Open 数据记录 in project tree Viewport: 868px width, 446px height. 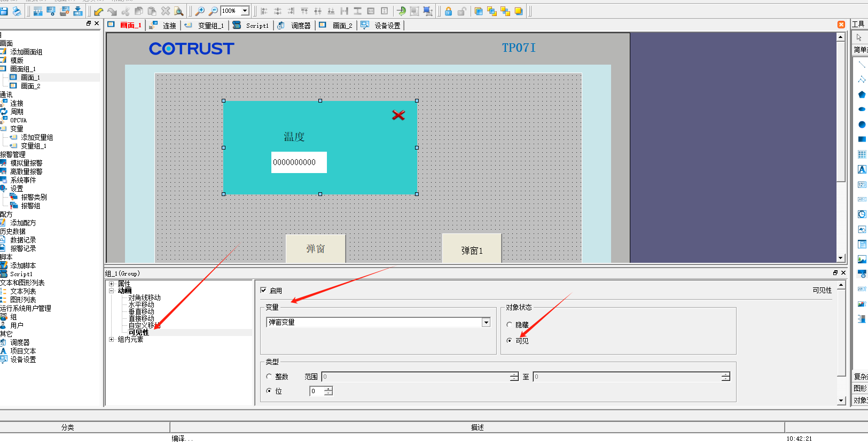(x=23, y=240)
